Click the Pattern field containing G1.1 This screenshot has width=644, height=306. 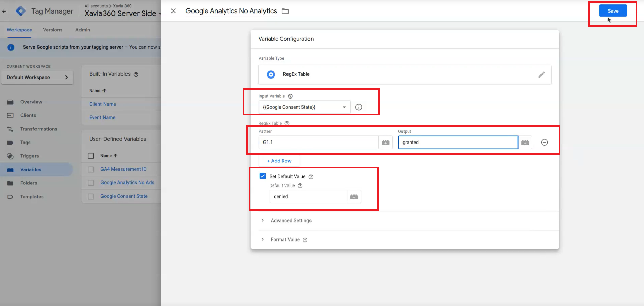(x=319, y=143)
